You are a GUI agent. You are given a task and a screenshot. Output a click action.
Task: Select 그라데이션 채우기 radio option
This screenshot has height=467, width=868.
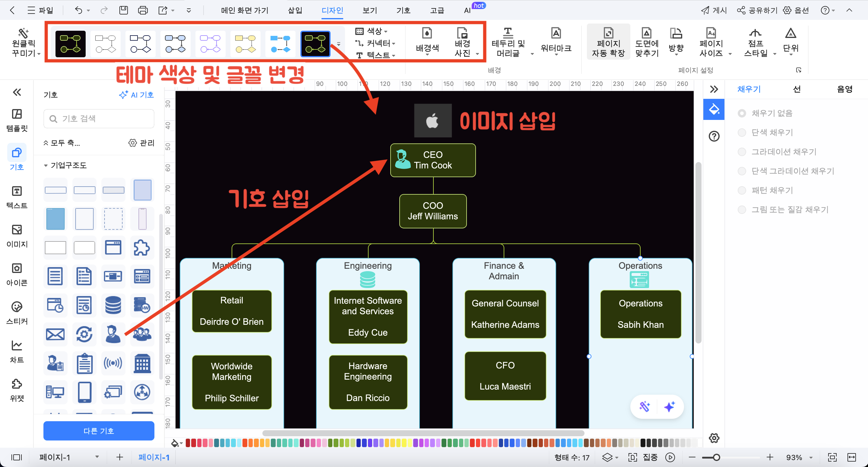(742, 152)
